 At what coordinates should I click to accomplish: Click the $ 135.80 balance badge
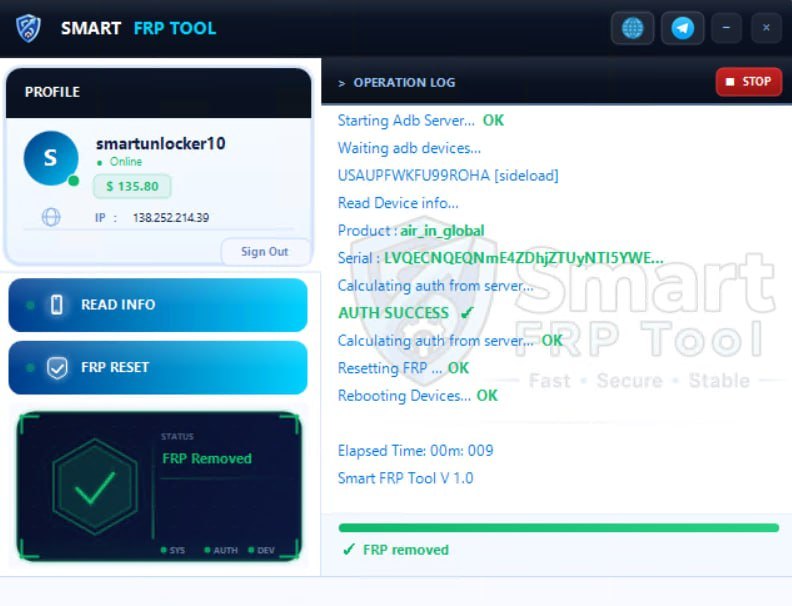[x=132, y=186]
